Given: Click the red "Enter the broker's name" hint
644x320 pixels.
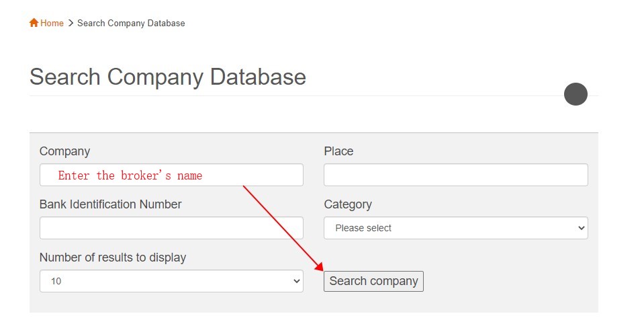Looking at the screenshot, I should pyautogui.click(x=130, y=175).
